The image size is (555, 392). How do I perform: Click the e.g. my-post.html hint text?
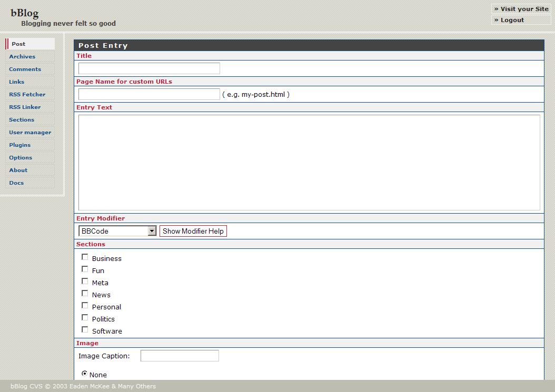coord(256,95)
